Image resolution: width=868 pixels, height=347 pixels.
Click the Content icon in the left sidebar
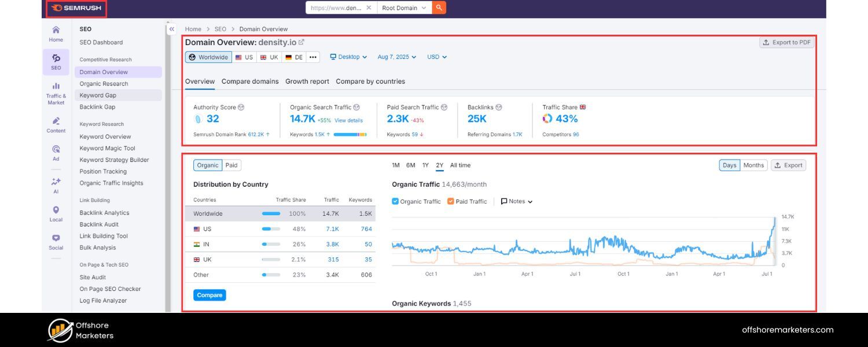click(x=56, y=121)
